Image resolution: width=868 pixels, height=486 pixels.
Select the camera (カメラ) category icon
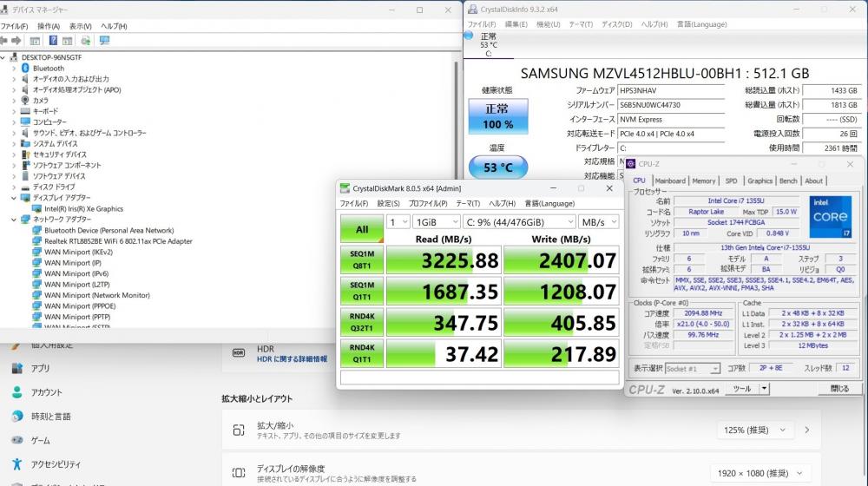tap(25, 100)
